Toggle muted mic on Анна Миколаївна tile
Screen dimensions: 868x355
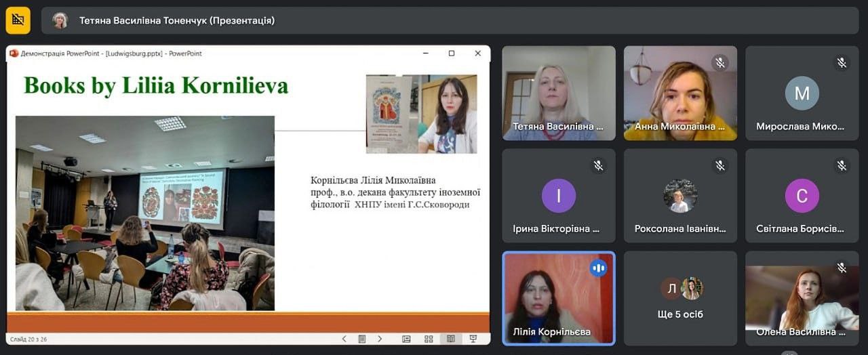pos(720,63)
